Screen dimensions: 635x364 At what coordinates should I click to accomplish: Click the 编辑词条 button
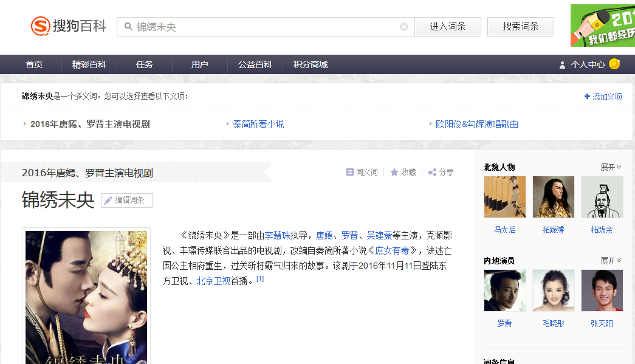tap(127, 201)
